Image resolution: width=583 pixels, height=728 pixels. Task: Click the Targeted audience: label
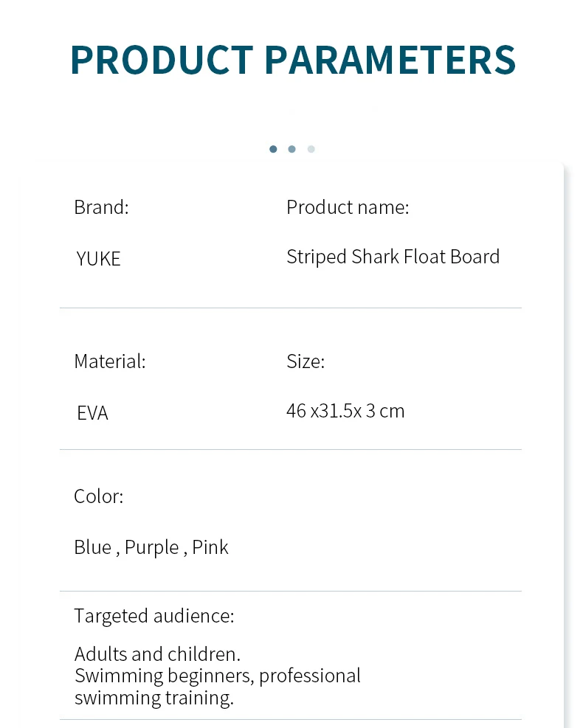pyautogui.click(x=154, y=616)
